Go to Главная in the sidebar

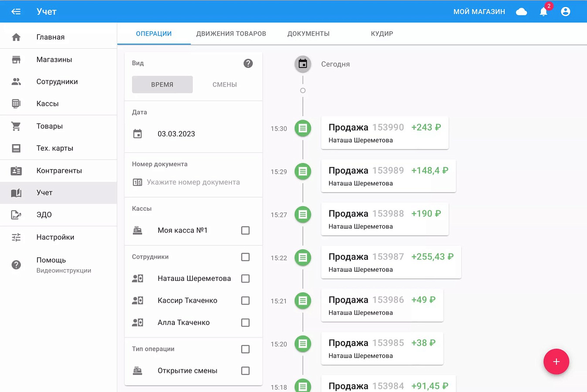click(58, 37)
